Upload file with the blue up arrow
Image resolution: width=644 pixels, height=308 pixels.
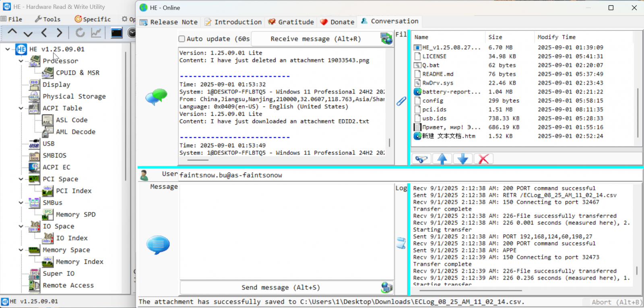tap(442, 159)
